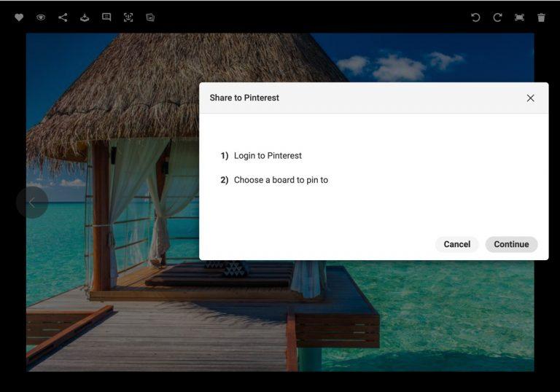Viewport: 560px width, 392px height.
Task: Open the share icon in toolbar
Action: (x=63, y=17)
